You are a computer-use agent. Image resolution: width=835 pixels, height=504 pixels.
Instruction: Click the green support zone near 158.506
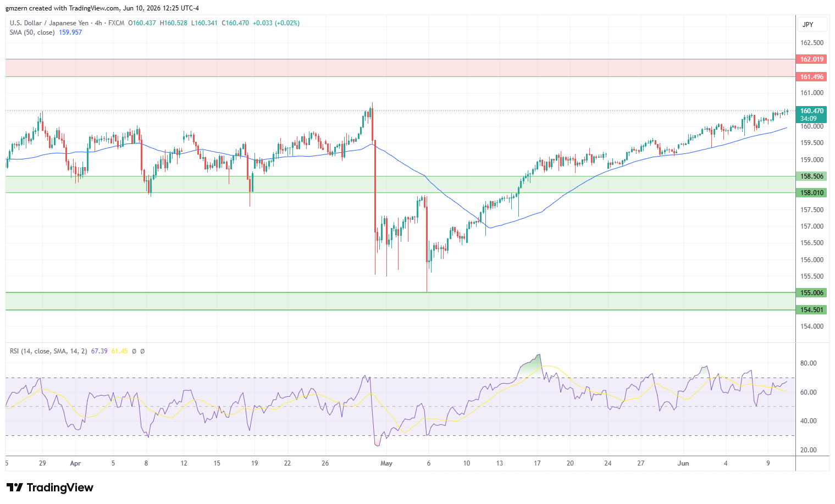pos(400,185)
